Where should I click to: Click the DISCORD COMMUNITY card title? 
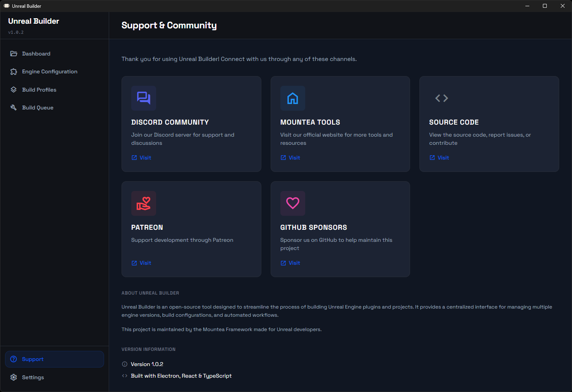click(x=170, y=122)
